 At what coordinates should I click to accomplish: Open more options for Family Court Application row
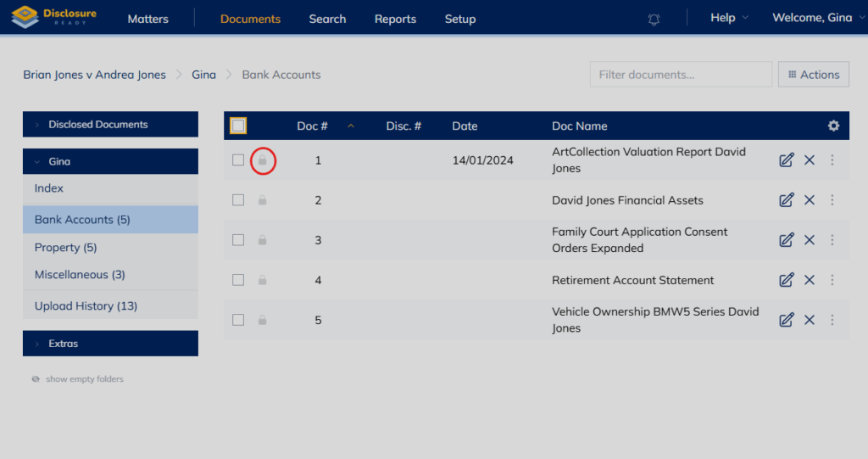(x=832, y=240)
